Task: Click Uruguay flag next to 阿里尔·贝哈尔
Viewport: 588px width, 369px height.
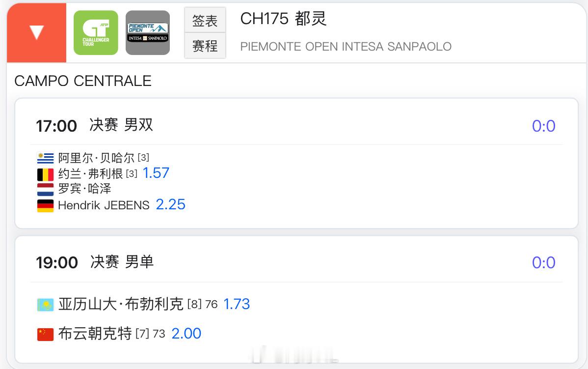Action: [x=45, y=158]
